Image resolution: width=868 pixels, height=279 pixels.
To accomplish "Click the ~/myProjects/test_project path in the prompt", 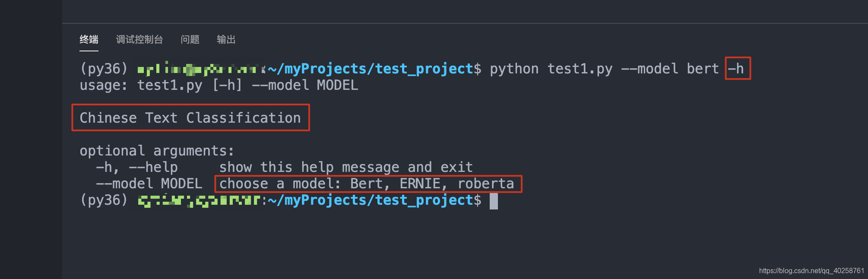I will click(x=371, y=68).
